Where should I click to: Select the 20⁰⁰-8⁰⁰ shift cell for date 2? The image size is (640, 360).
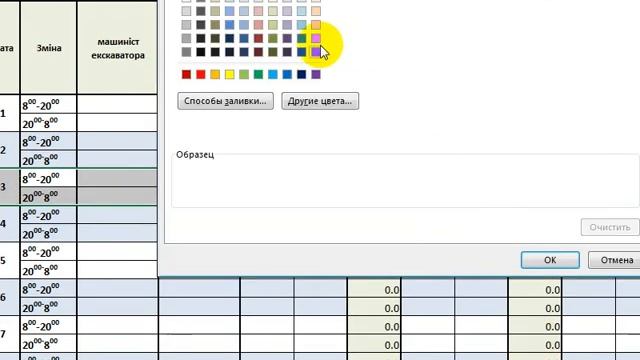tap(49, 160)
